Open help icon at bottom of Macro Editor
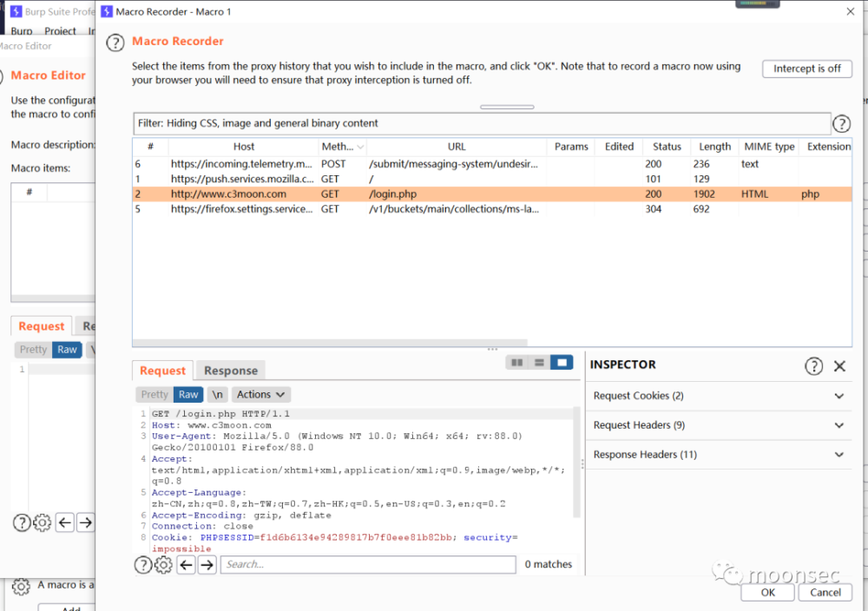This screenshot has height=611, width=868. click(22, 522)
